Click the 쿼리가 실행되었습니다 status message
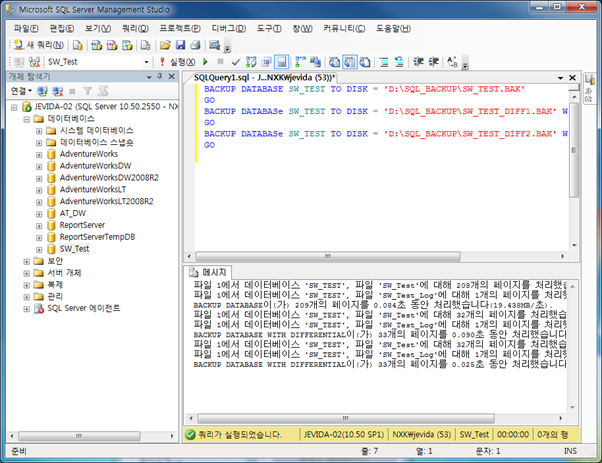 click(x=240, y=434)
